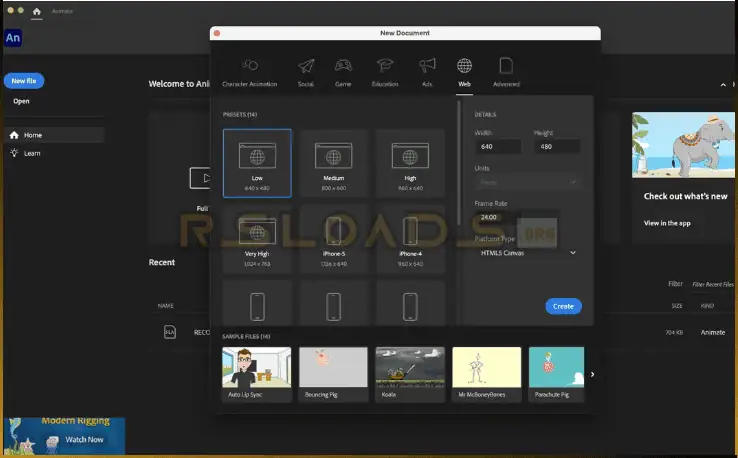Select the Character Animation category icon
The image size is (738, 458).
248,67
